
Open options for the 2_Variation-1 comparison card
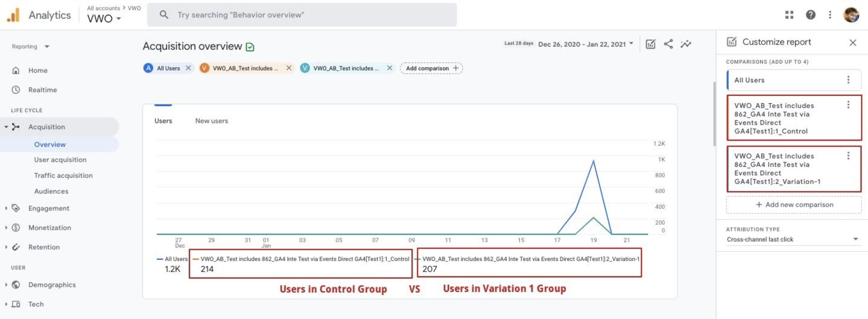click(x=848, y=156)
